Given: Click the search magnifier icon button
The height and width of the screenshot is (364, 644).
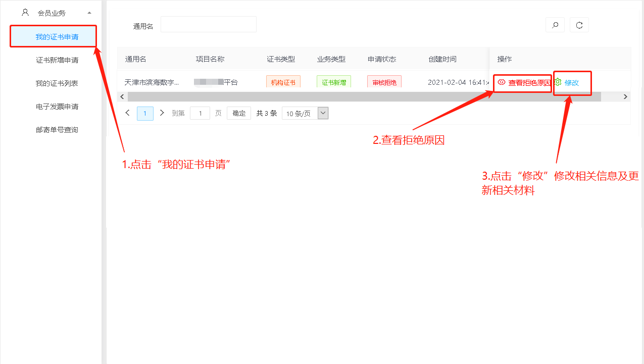Looking at the screenshot, I should [x=555, y=25].
